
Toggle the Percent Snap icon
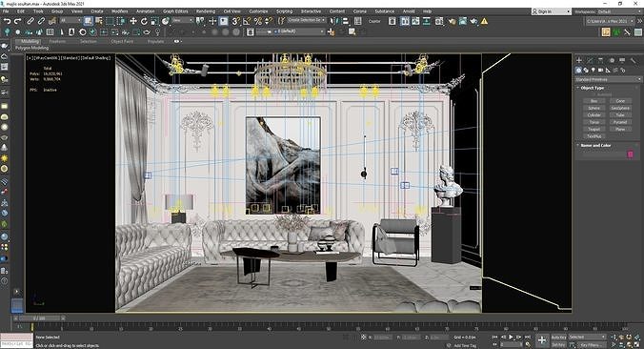click(x=258, y=21)
